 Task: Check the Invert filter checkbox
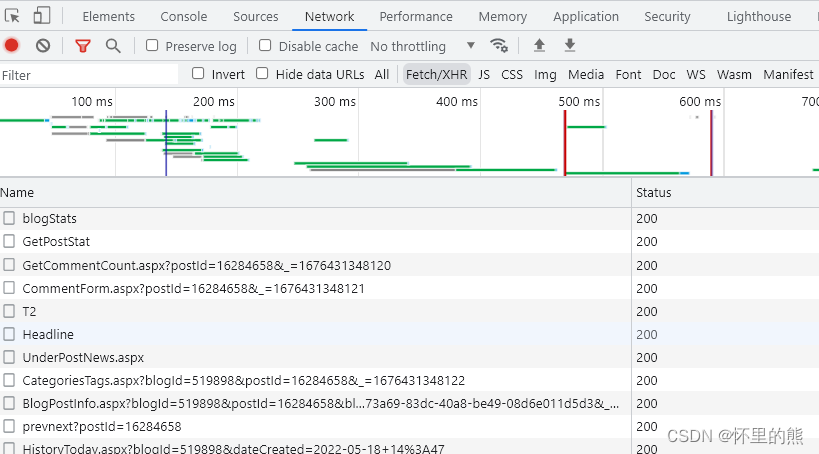[x=198, y=74]
